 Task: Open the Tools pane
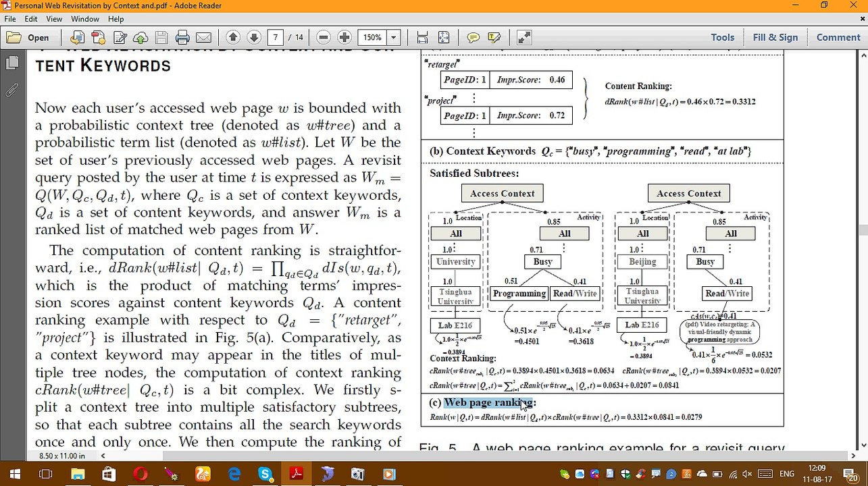pos(722,38)
